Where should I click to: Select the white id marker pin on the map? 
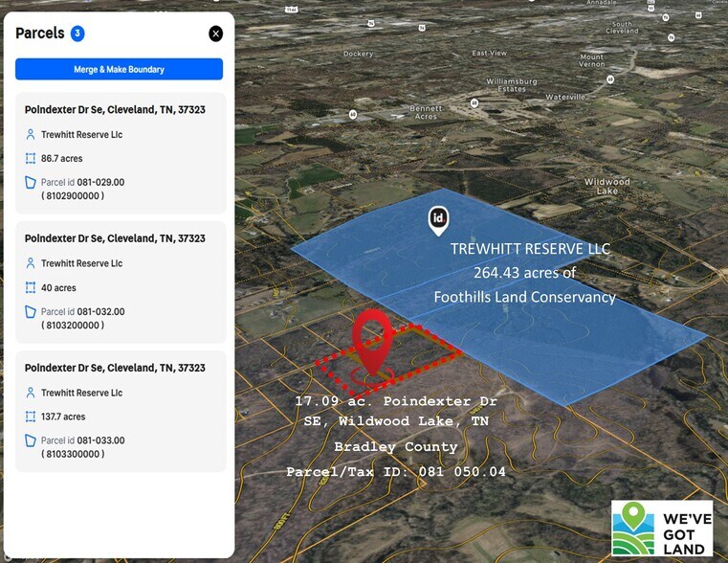(x=438, y=219)
